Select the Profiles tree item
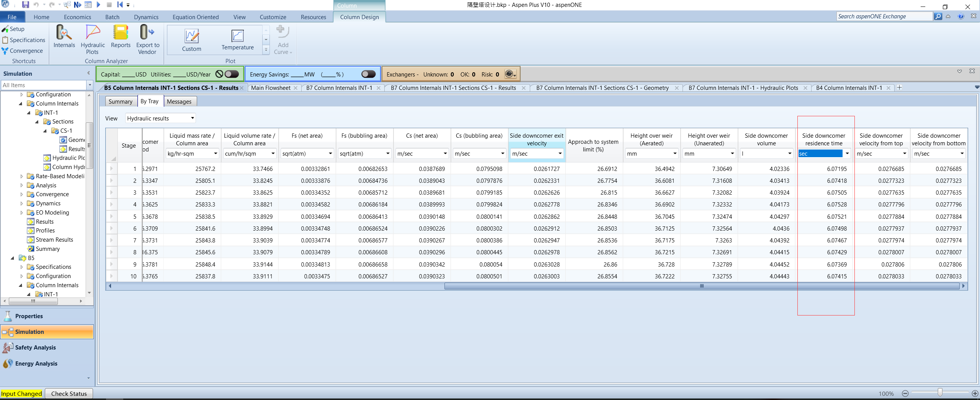The width and height of the screenshot is (980, 400). pos(41,231)
